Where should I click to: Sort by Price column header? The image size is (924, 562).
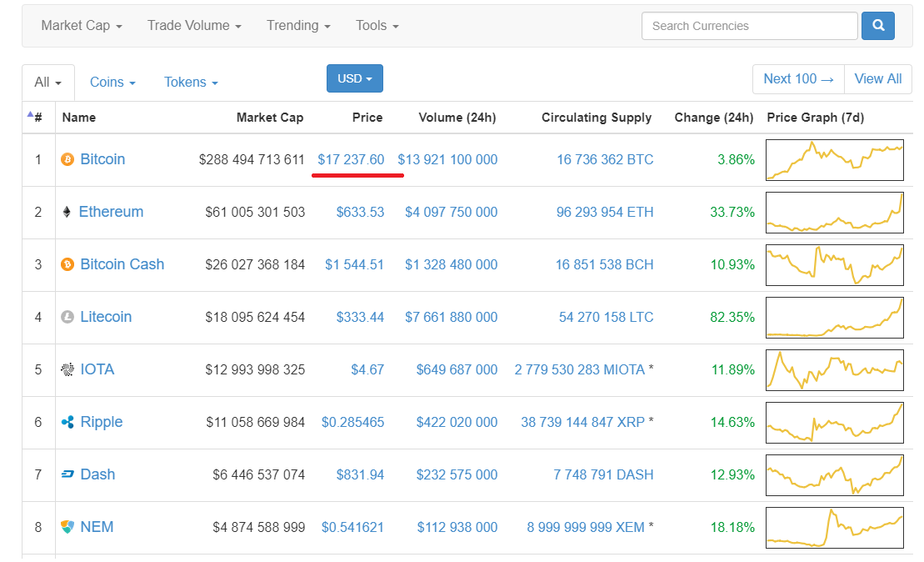click(x=367, y=118)
